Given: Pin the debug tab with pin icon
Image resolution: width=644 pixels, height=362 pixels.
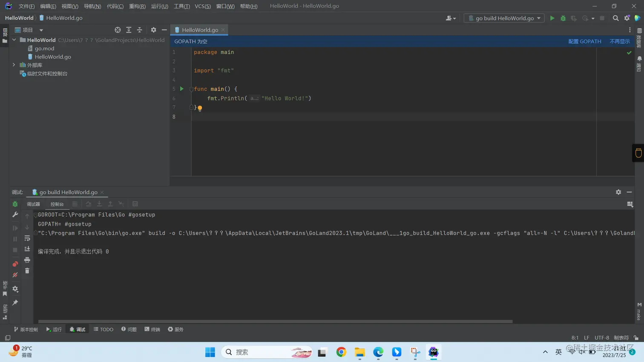Looking at the screenshot, I should click(x=15, y=302).
